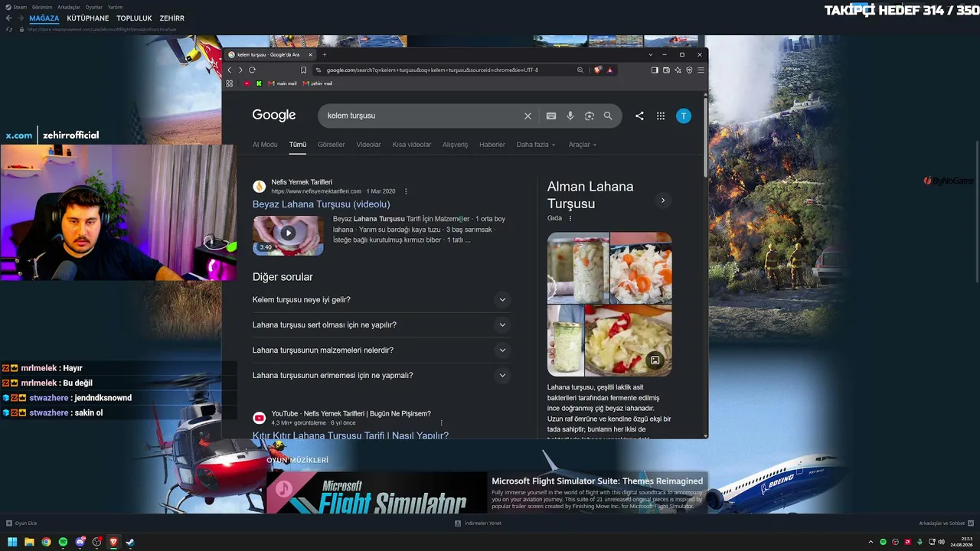The height and width of the screenshot is (551, 980).
Task: Open the YouTube bookmark icon
Action: (247, 83)
